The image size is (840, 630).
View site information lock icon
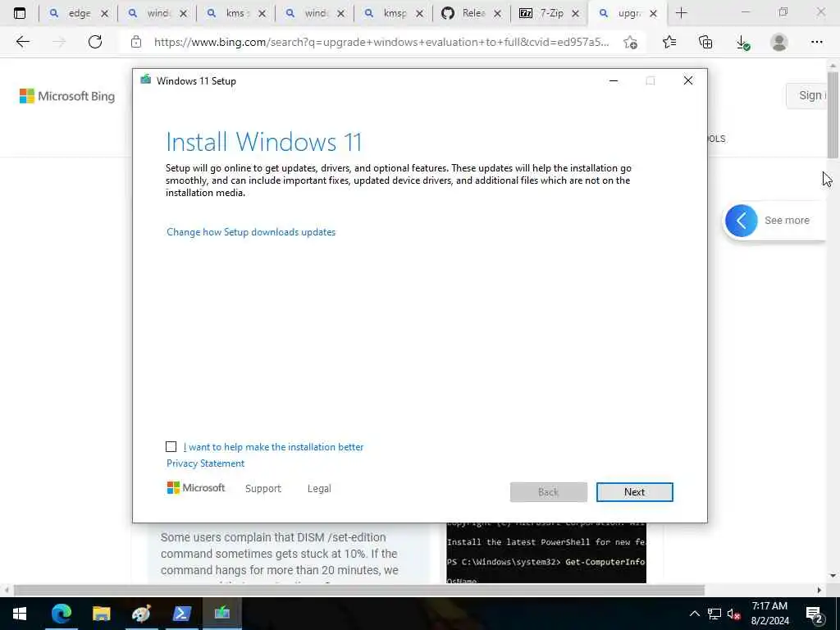136,42
